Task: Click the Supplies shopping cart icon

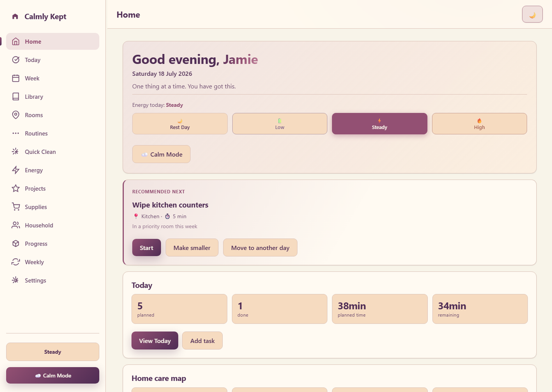Action: coord(16,207)
